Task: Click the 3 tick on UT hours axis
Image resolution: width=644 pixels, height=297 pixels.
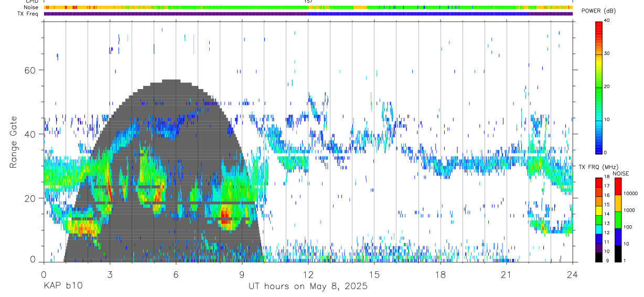Action: pos(110,274)
